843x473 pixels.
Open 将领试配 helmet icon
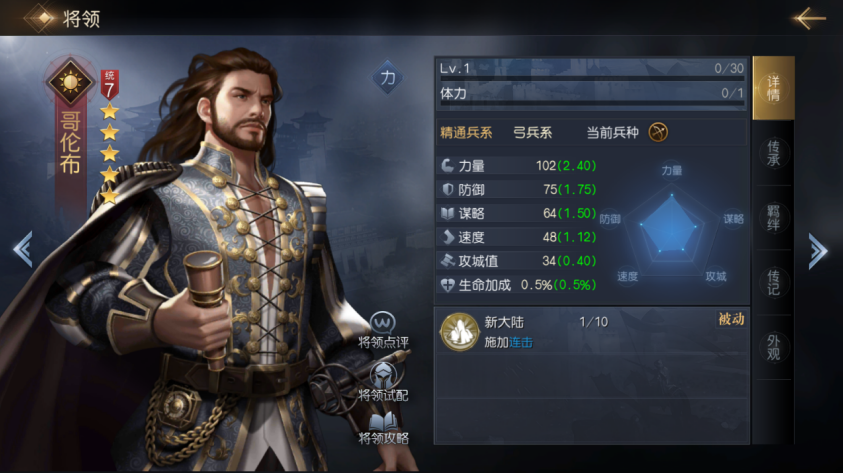coord(383,375)
